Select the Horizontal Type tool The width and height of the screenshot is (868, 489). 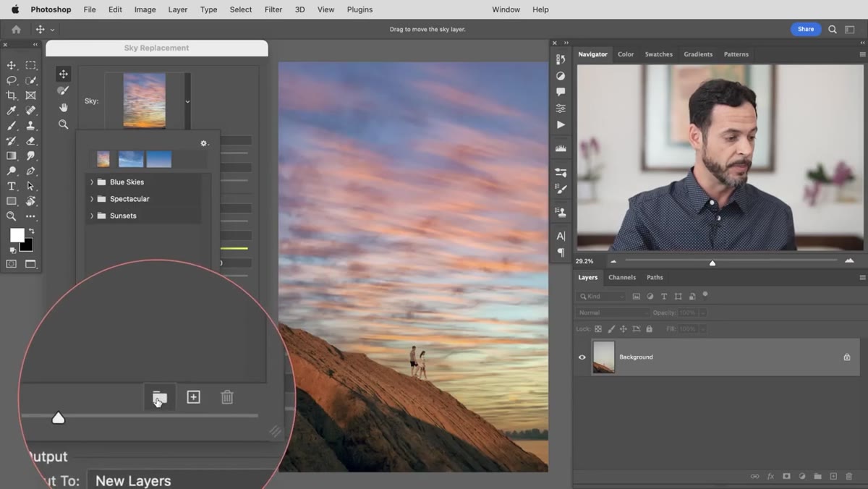click(x=12, y=186)
